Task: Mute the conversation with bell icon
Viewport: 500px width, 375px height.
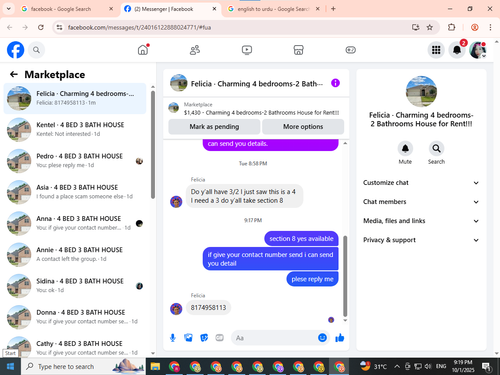Action: [405, 149]
